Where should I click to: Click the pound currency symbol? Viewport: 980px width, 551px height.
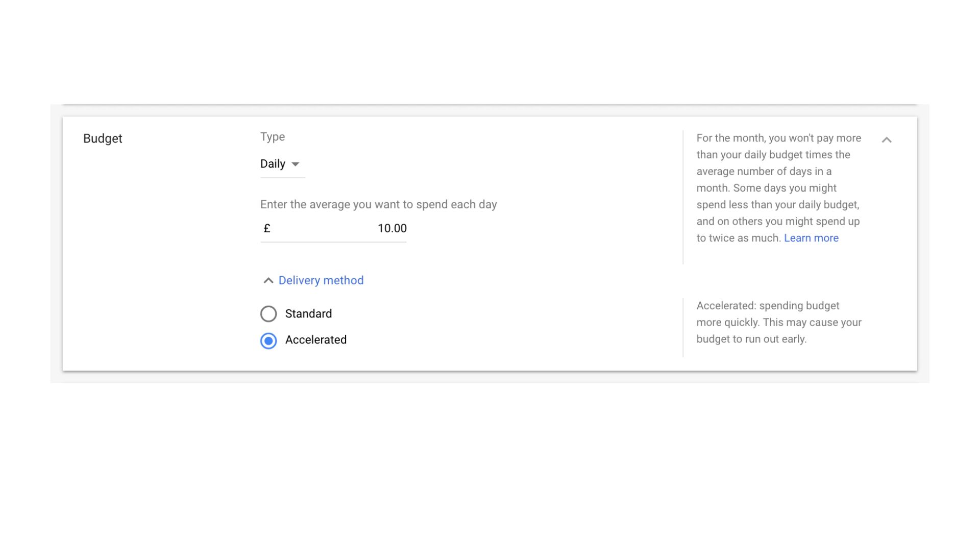(267, 229)
